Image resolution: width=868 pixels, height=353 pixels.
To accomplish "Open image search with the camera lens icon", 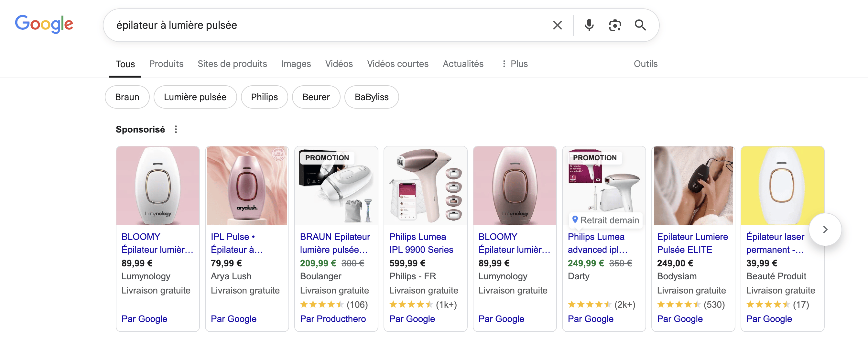I will pyautogui.click(x=614, y=25).
